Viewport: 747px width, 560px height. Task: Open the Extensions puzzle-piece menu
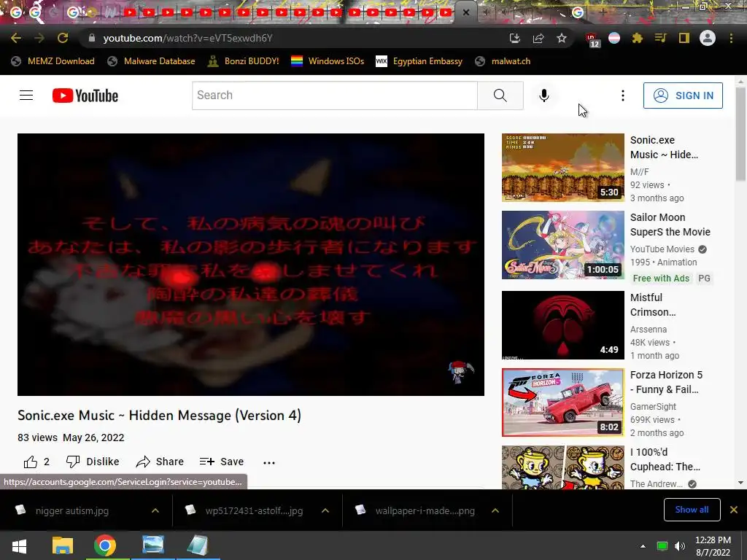tap(638, 38)
